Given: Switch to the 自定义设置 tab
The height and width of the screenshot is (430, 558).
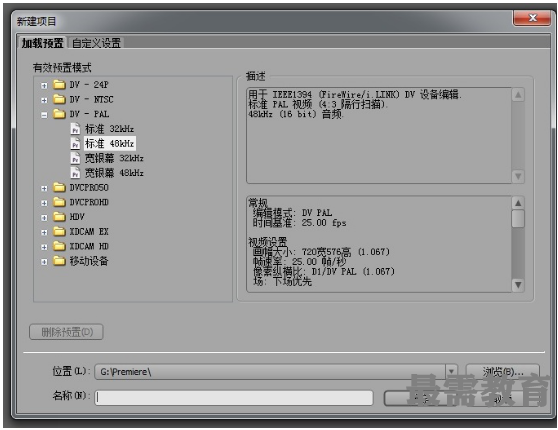Looking at the screenshot, I should coord(96,43).
